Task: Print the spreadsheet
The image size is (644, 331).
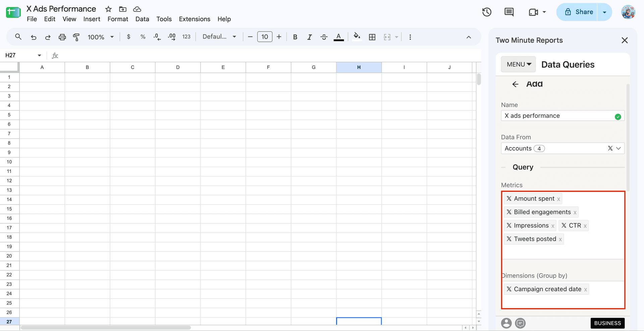Action: [62, 37]
